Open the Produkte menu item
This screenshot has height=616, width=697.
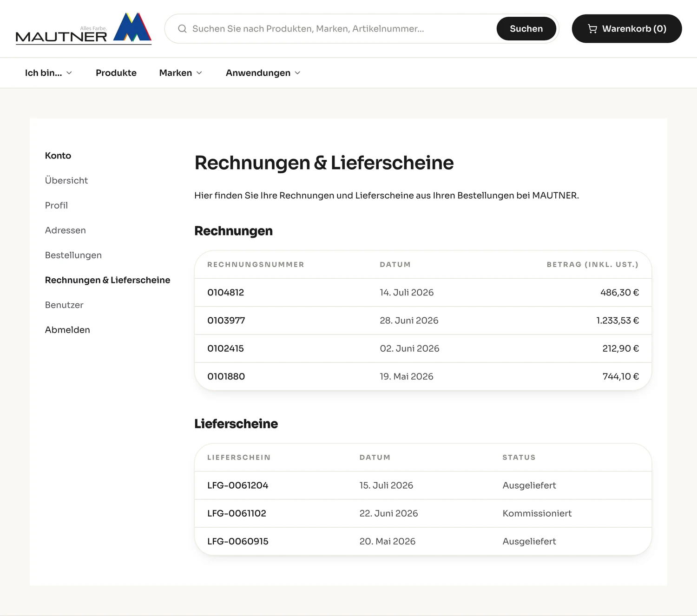[116, 73]
